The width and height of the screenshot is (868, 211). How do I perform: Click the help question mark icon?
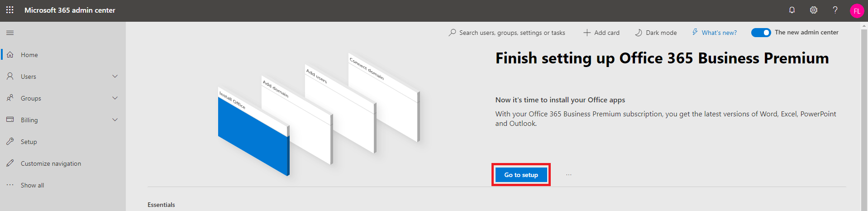[835, 10]
